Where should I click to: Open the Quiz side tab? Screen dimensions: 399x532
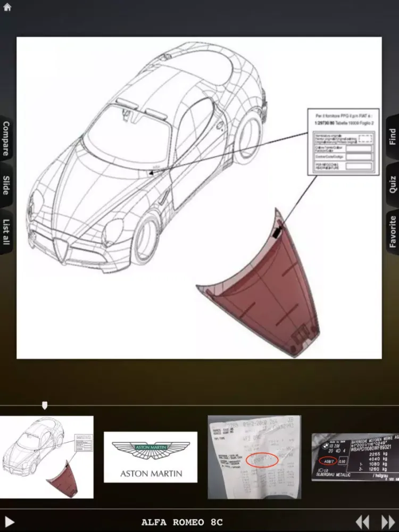[x=393, y=185]
